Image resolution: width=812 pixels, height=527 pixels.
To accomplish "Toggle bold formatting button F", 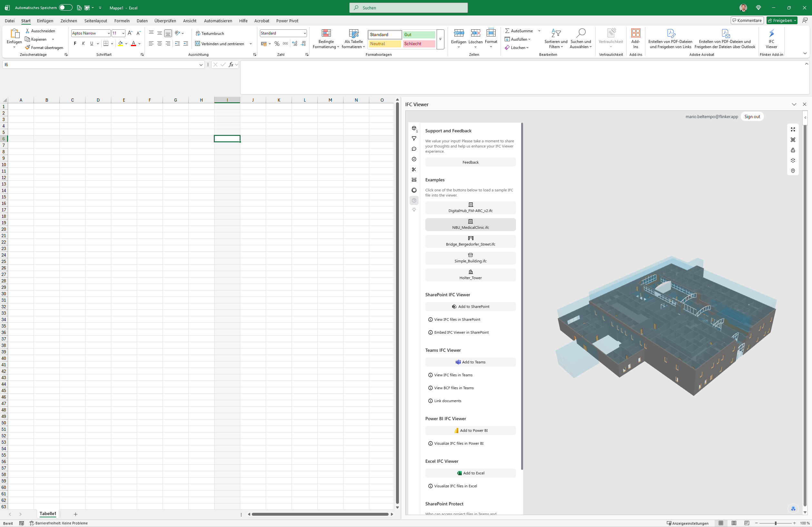I will 75,44.
